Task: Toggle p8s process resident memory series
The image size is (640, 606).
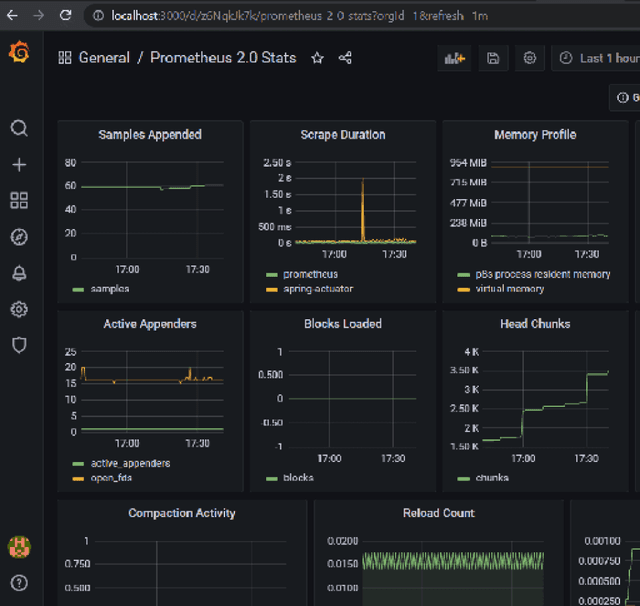Action: click(543, 274)
